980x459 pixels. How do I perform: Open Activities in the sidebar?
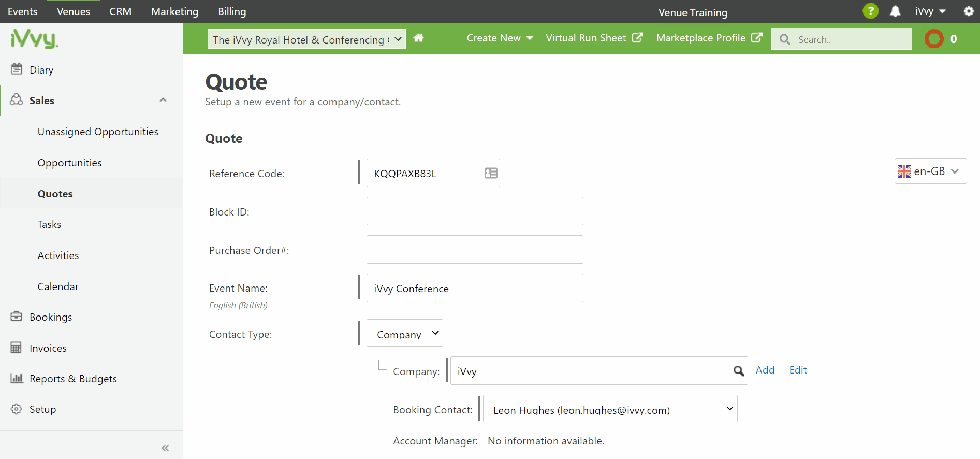pyautogui.click(x=58, y=255)
